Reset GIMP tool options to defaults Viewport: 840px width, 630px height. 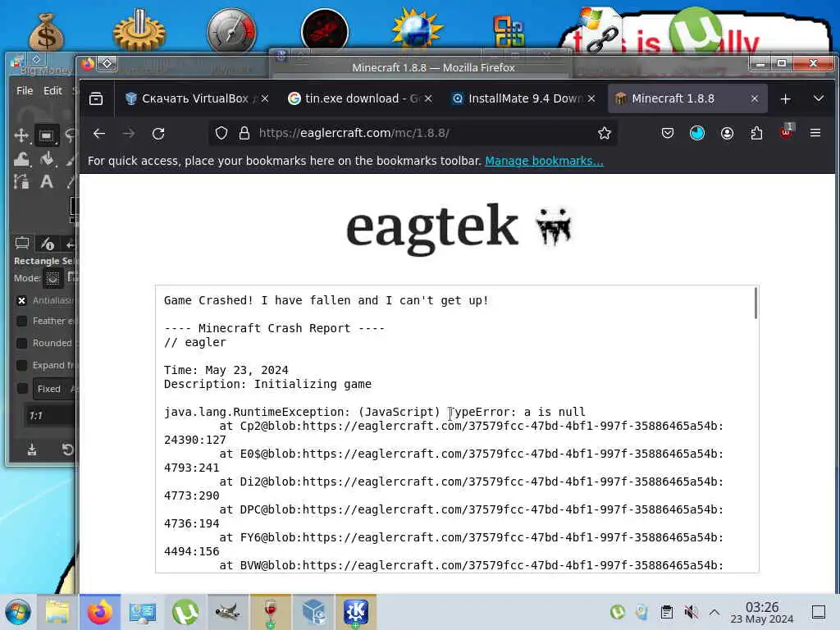pos(67,450)
